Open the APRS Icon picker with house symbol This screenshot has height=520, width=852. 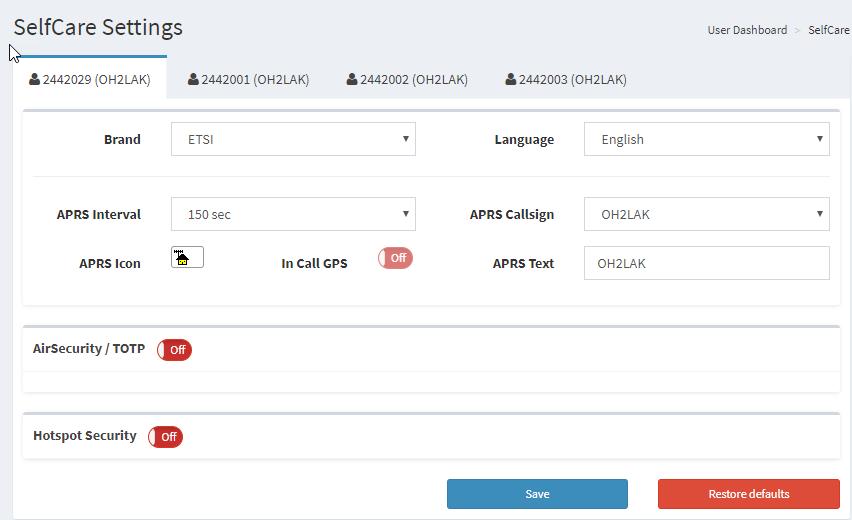tap(187, 257)
